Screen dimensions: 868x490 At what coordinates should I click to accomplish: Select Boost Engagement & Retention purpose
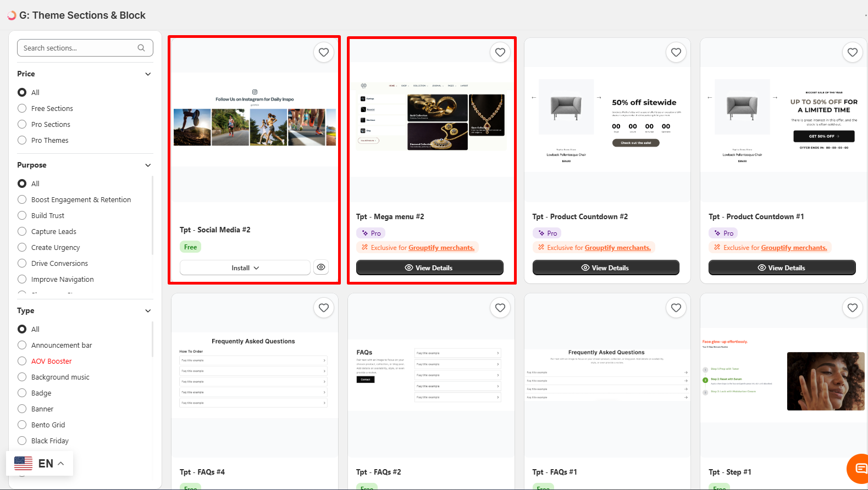22,199
